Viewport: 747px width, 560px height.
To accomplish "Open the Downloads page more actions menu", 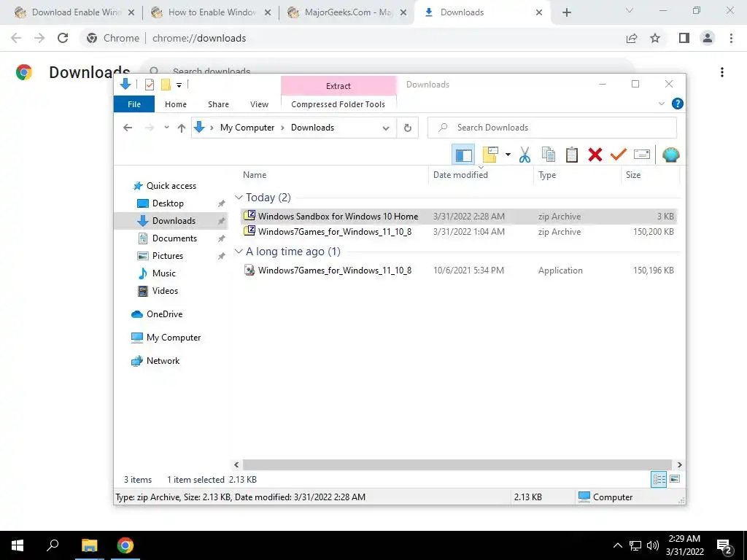I will click(722, 72).
